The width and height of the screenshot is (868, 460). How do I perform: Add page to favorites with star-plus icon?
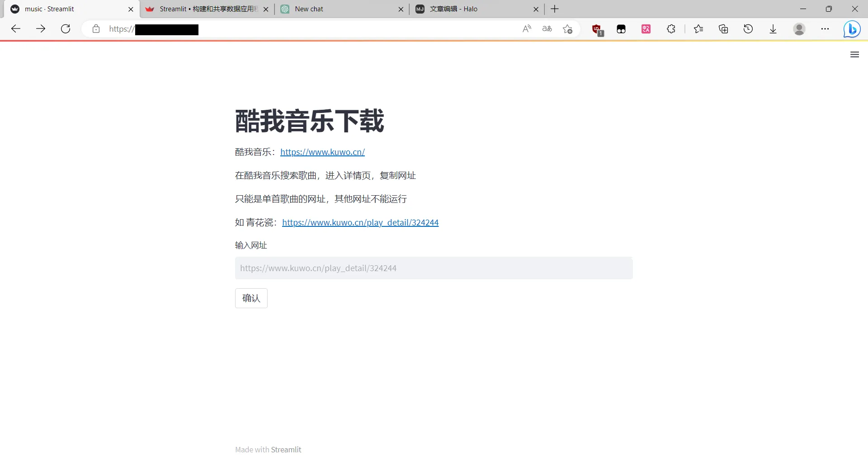point(568,29)
